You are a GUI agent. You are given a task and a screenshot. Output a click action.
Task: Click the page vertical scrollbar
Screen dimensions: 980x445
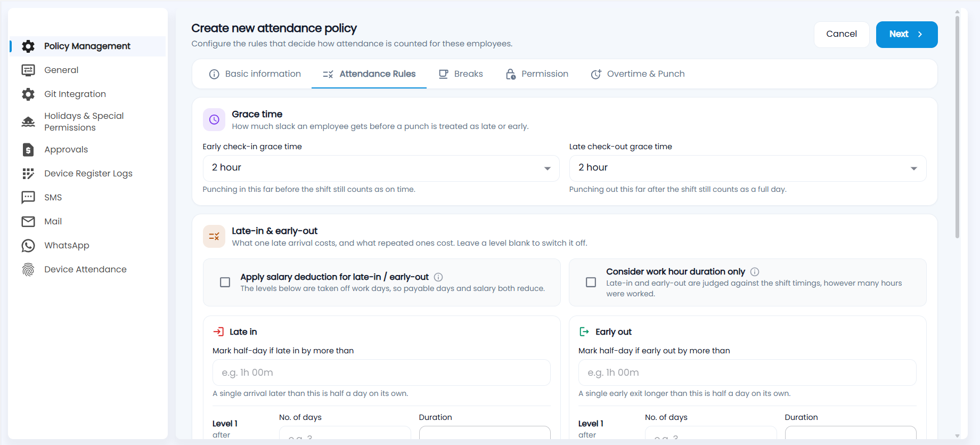pos(957,127)
